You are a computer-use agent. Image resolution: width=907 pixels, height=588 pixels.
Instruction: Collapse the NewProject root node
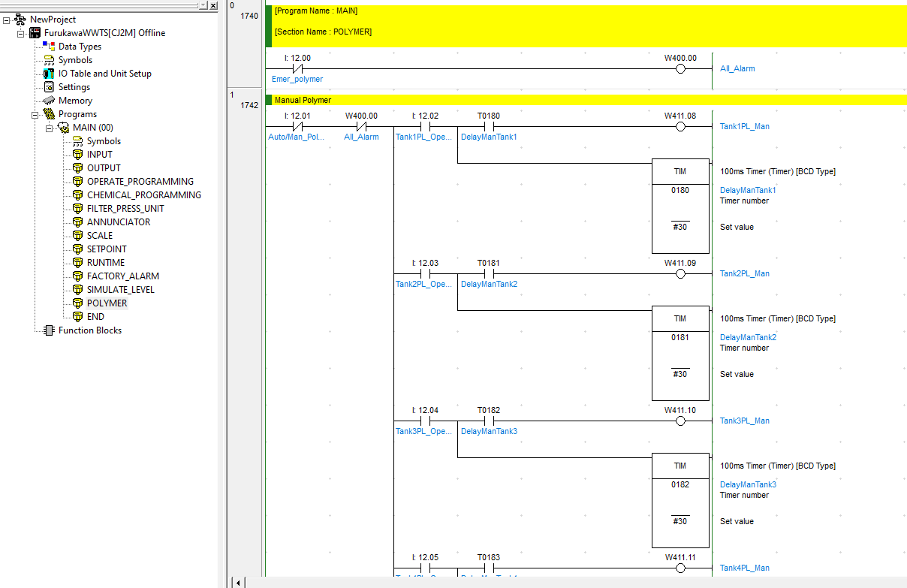point(6,20)
